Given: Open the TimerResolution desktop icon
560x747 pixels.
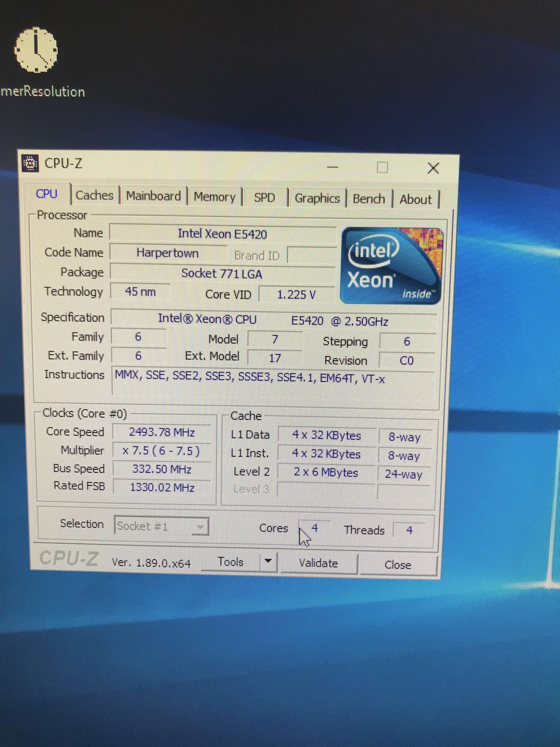Looking at the screenshot, I should click(x=36, y=51).
